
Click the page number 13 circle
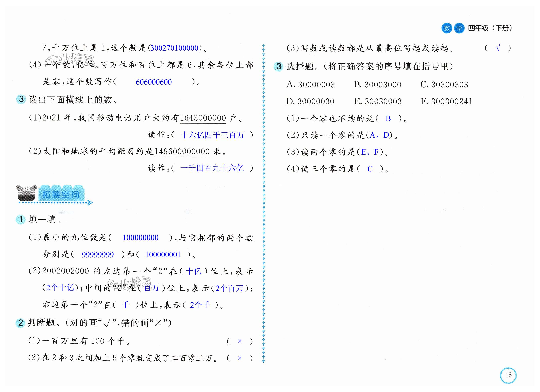[x=508, y=375]
